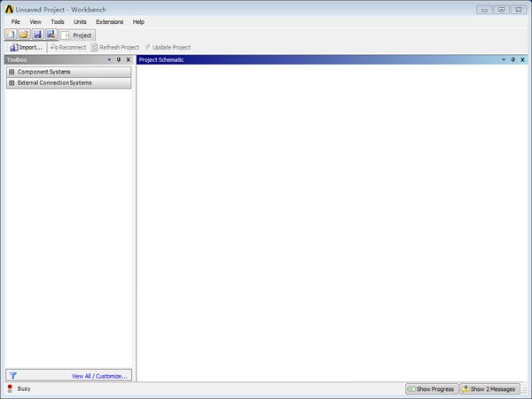
Task: Click the Import toolbar button
Action: click(x=26, y=48)
